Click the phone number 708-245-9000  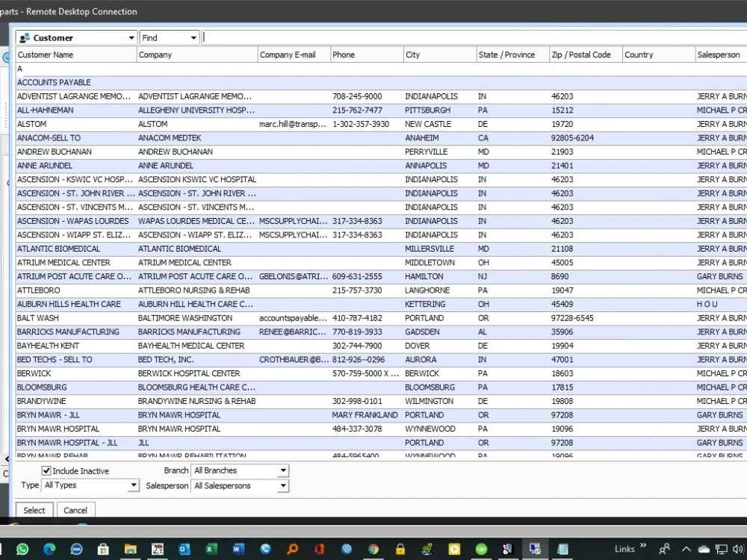coord(357,96)
